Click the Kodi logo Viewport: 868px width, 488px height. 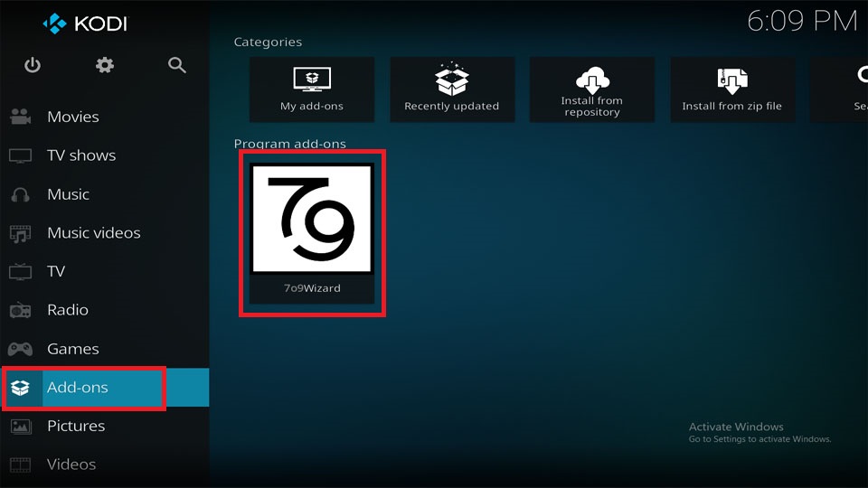85,23
